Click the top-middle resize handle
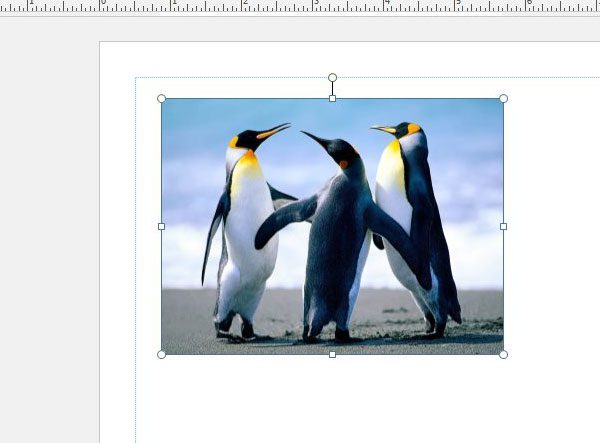Screen dimensions: 600x443 point(333,99)
